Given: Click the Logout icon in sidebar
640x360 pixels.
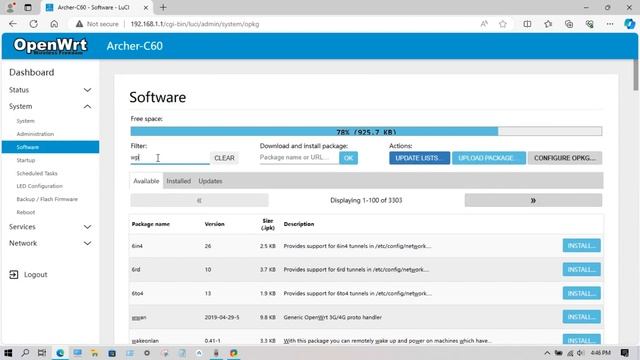Looking at the screenshot, I should click(13, 275).
